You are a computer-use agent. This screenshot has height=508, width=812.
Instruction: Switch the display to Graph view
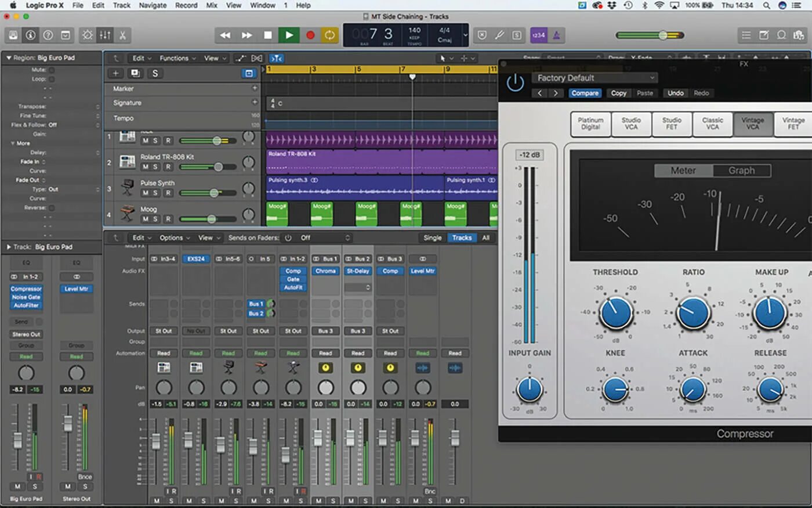click(742, 170)
